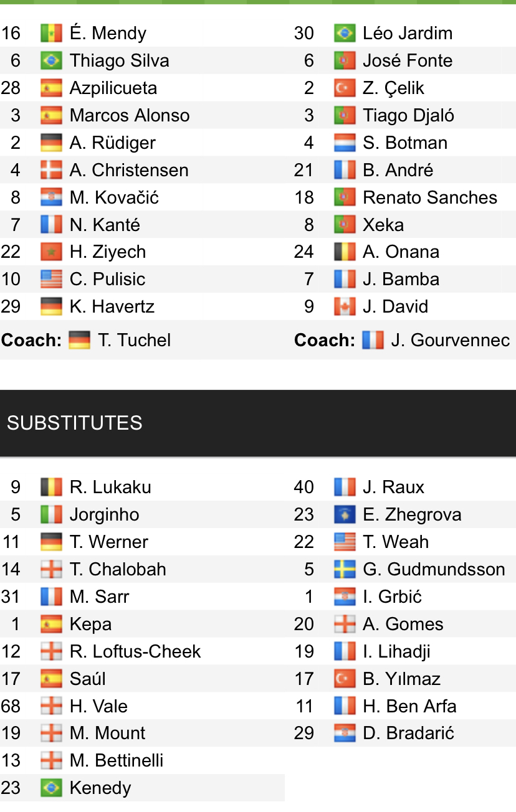
Task: Click Sweden flag next to G. Gudmundsson
Action: [345, 569]
